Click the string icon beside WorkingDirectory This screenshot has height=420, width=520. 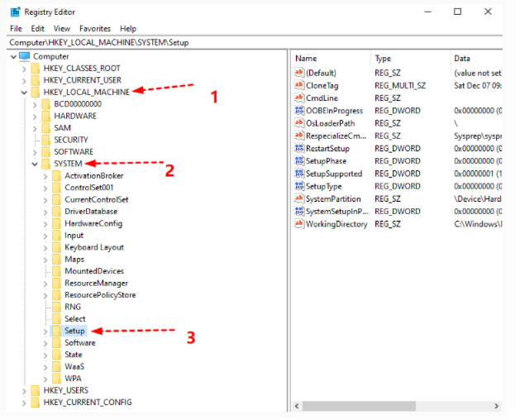[299, 224]
